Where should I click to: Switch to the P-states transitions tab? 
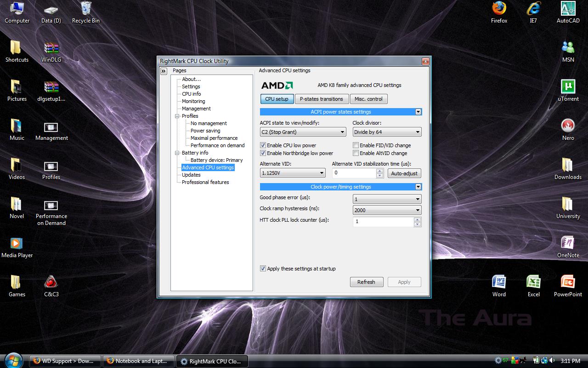[322, 99]
